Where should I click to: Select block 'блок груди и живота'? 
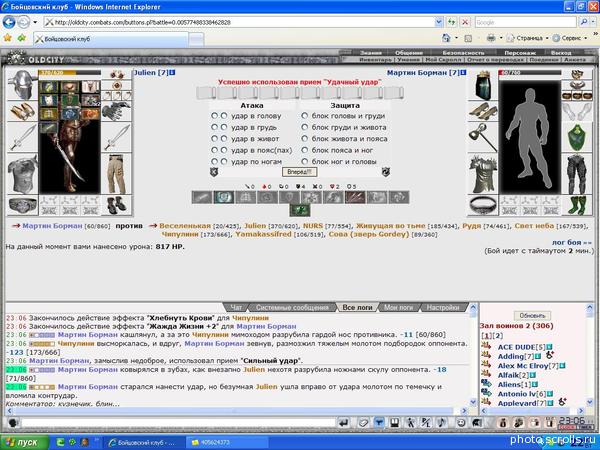point(305,127)
